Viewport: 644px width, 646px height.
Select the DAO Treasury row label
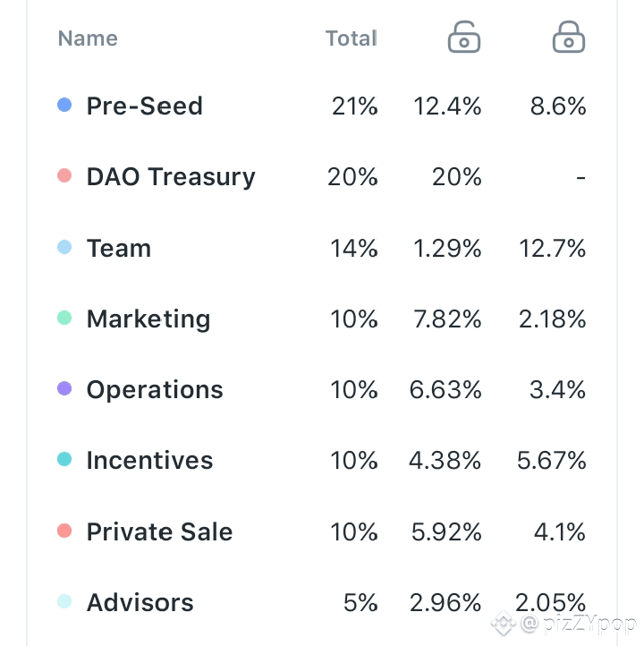(x=171, y=176)
